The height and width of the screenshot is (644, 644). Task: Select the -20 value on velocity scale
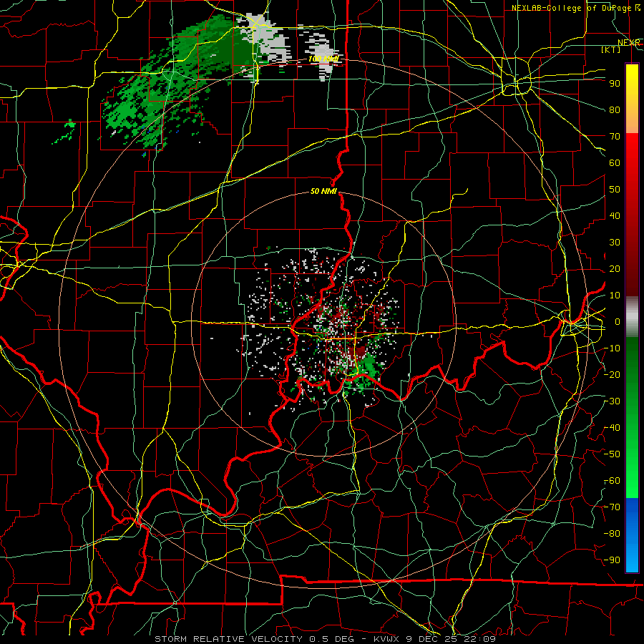(x=612, y=374)
